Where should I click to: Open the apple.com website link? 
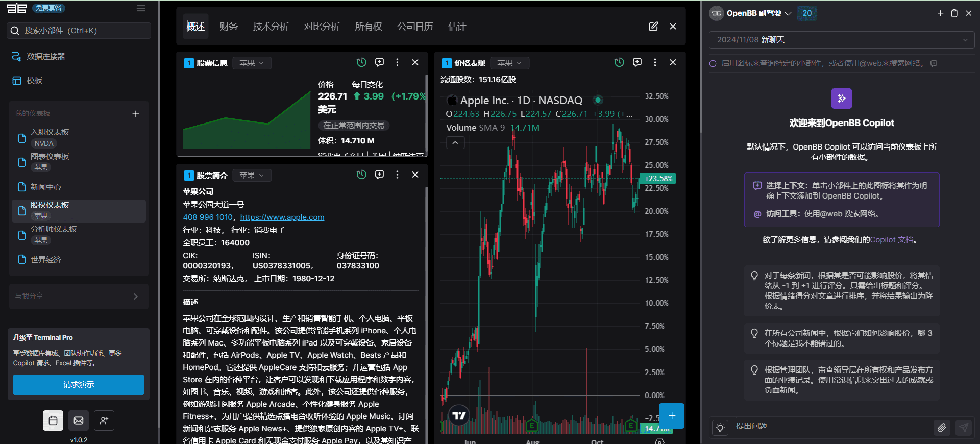(282, 217)
